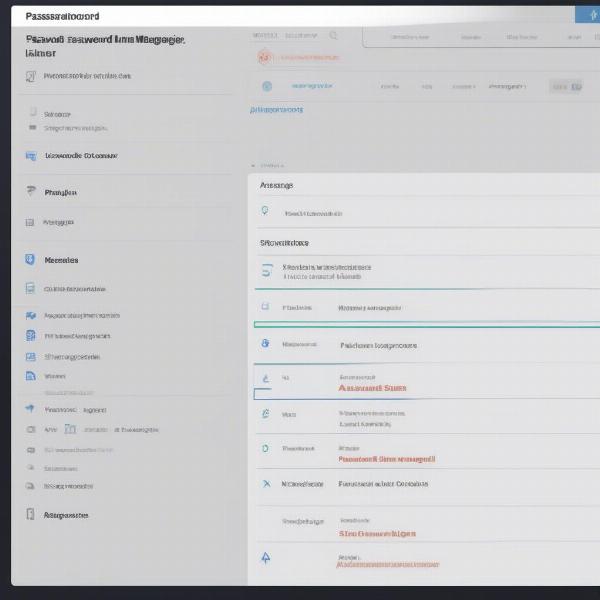
Task: Click the grid icon below 'Phangien'
Action: [x=30, y=222]
